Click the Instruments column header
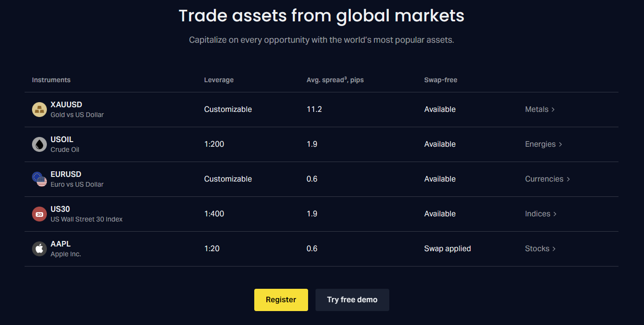This screenshot has width=644, height=325. pyautogui.click(x=51, y=80)
